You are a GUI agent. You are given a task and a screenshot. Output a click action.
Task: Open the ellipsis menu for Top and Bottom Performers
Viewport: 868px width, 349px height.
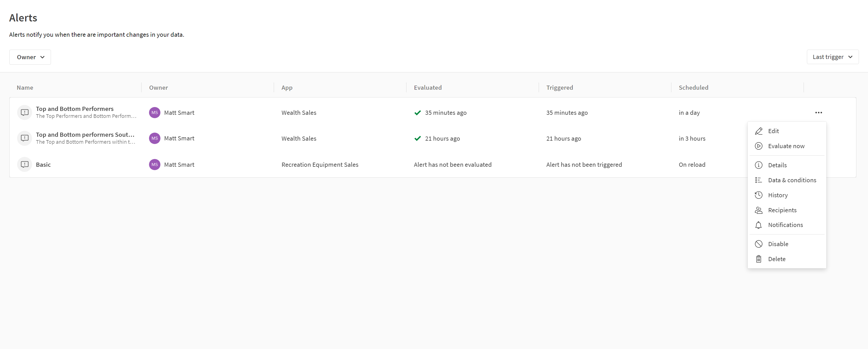819,112
